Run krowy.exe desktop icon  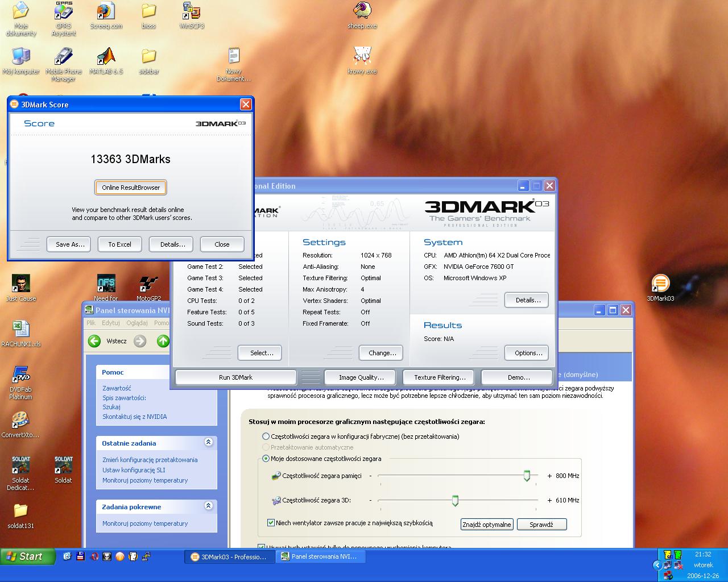tap(362, 61)
